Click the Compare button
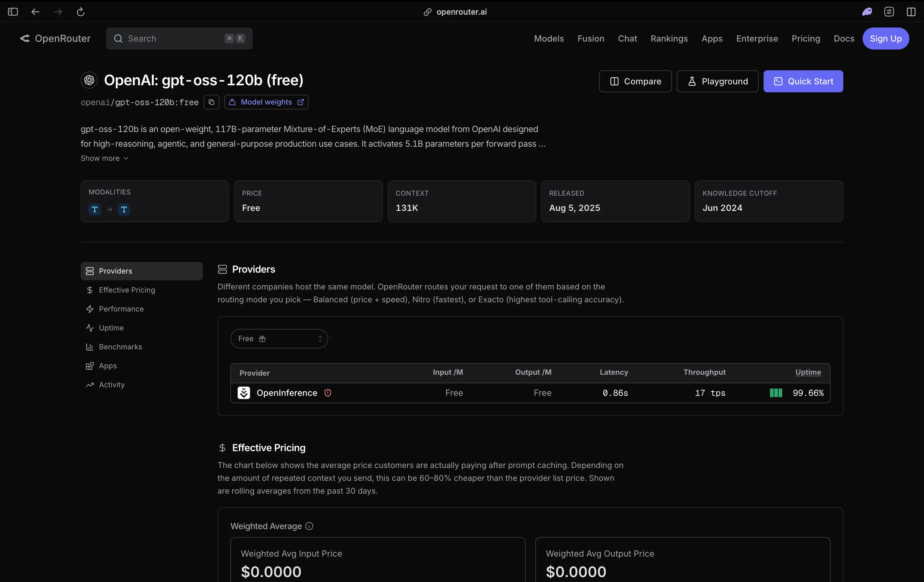Screen dimensions: 924x582 tap(636, 81)
